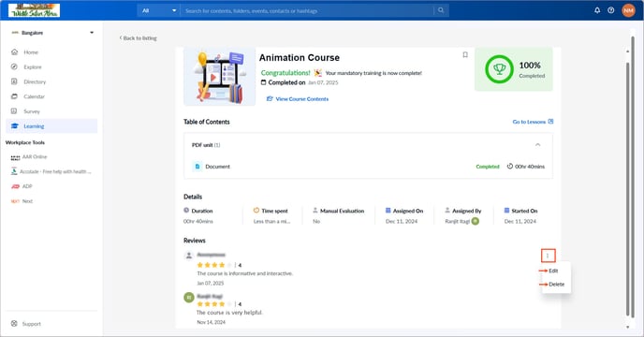This screenshot has height=337, width=644.
Task: Click the green Completed status text
Action: (488, 167)
